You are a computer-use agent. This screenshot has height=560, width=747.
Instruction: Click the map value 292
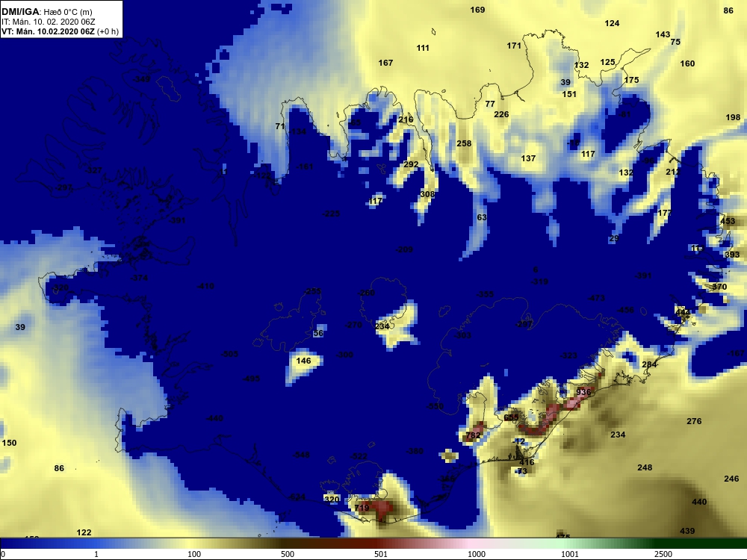click(411, 164)
